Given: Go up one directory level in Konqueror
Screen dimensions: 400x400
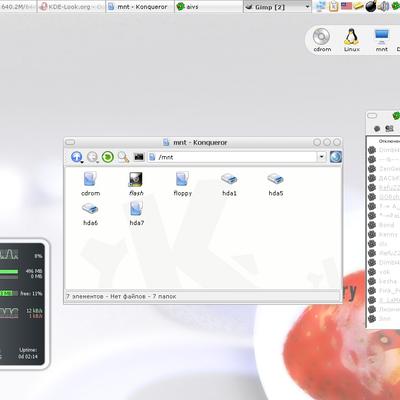Looking at the screenshot, I should (76, 157).
